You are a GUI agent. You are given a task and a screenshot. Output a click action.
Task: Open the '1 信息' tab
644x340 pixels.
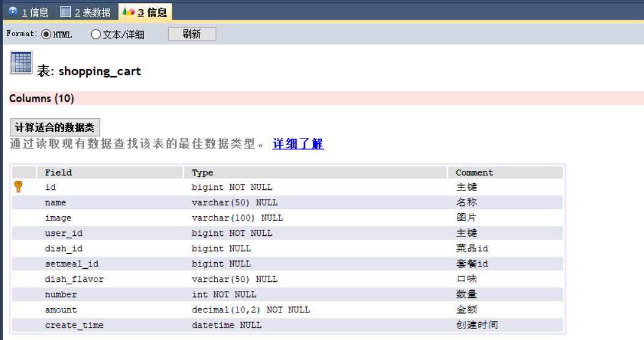tap(29, 12)
